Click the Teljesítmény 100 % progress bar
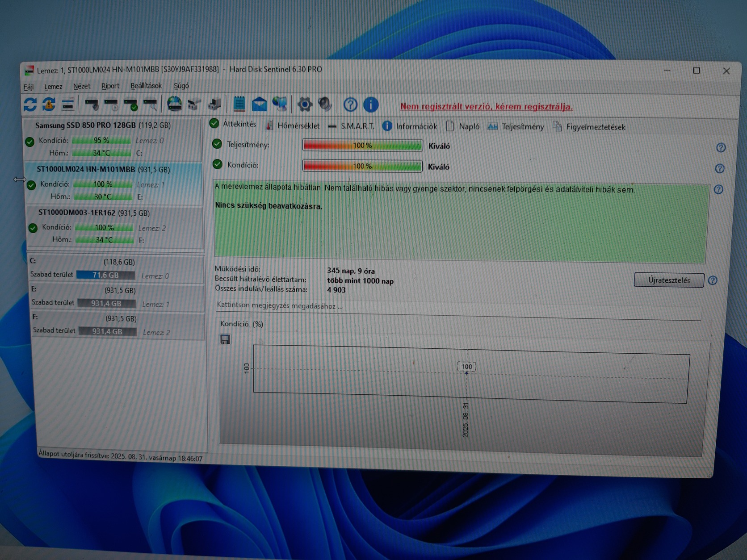 362,145
